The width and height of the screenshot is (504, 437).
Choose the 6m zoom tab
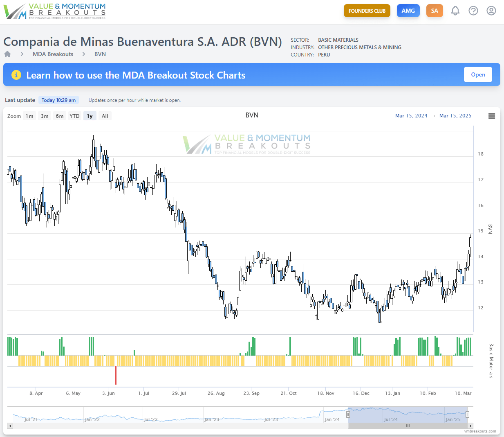[59, 116]
